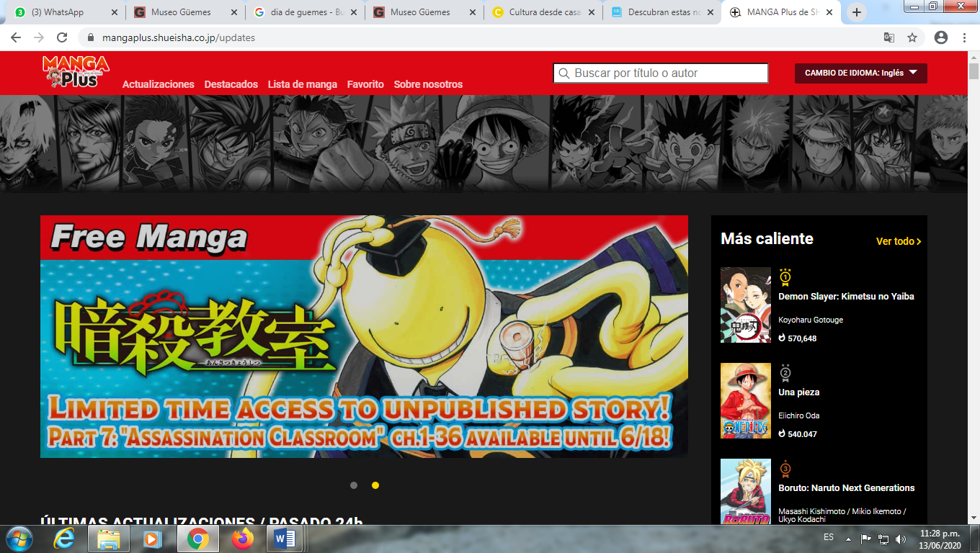980x553 pixels.
Task: Click the taskbar clock
Action: [940, 539]
